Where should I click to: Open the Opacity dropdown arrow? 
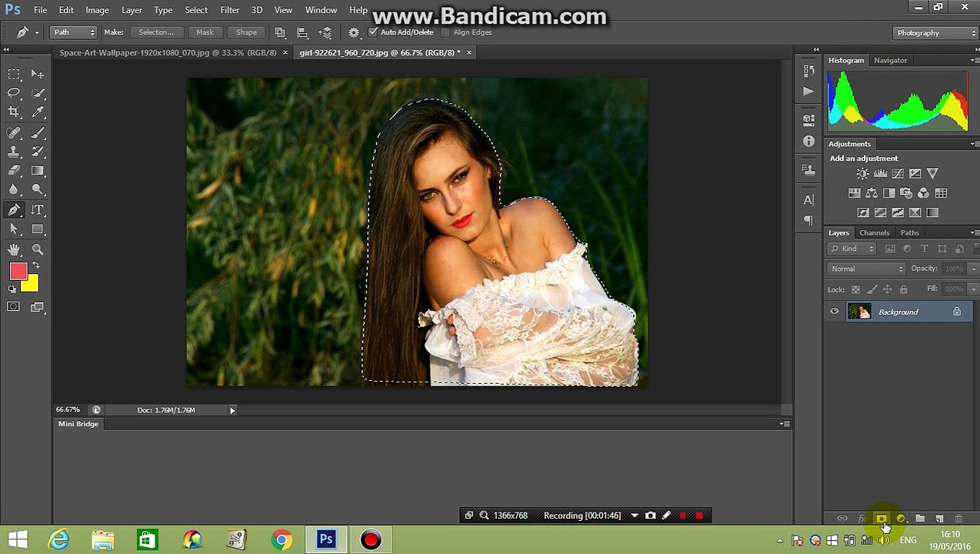coord(973,269)
